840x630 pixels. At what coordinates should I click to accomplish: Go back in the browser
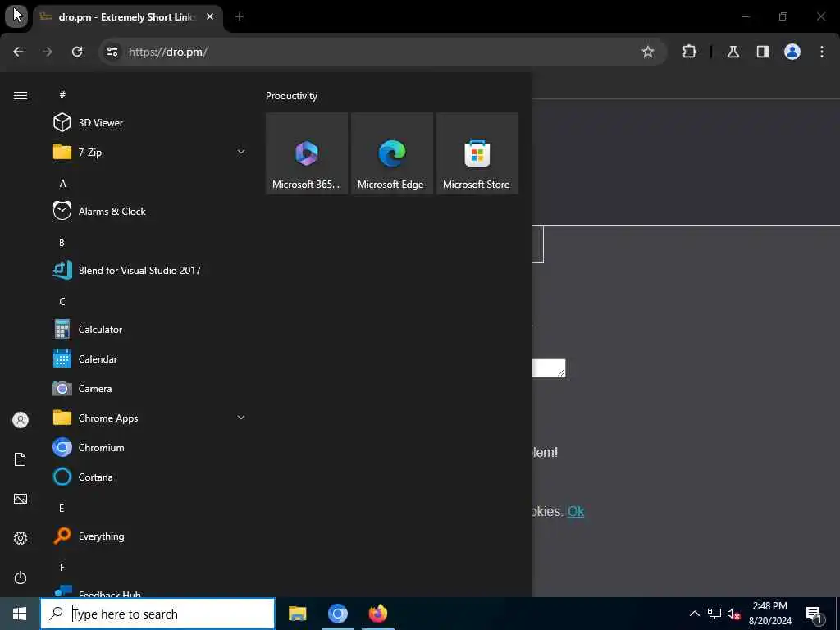(18, 52)
